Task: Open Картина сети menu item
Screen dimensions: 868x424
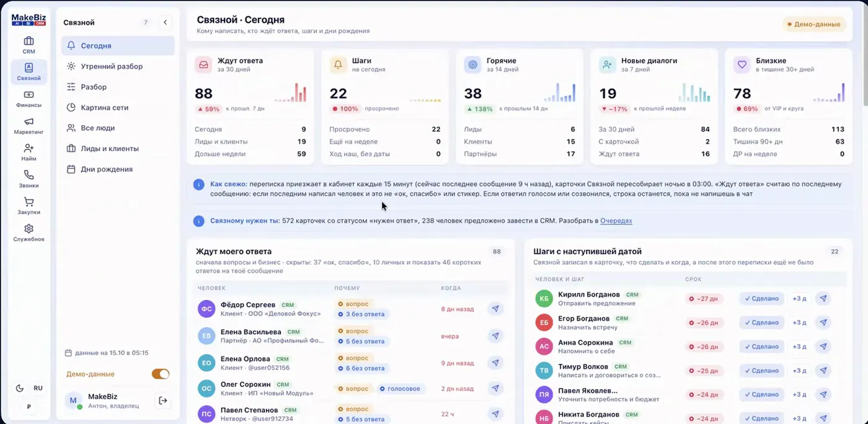Action: coord(118,107)
